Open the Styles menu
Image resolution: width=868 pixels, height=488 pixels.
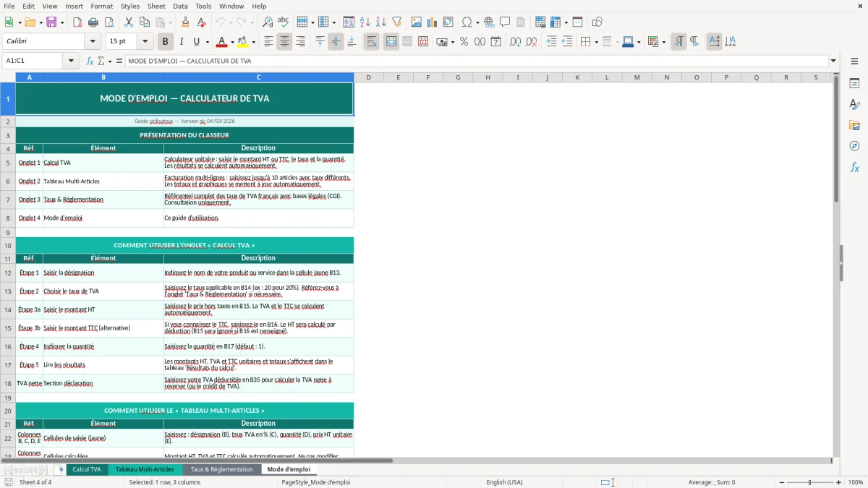click(130, 6)
